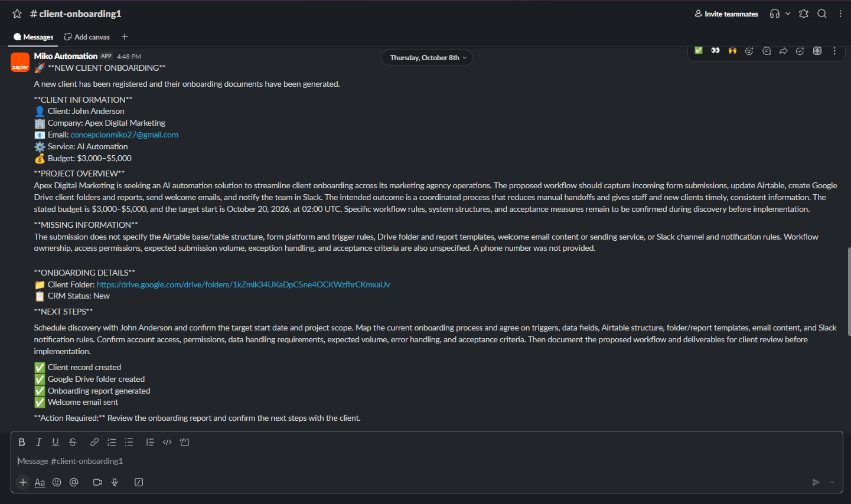Viewport: 851px width, 504px height.
Task: Switch to the Messages tab
Action: click(33, 37)
